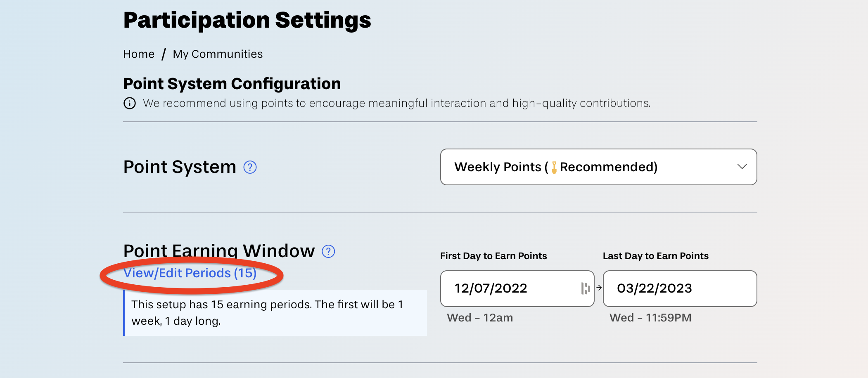The image size is (868, 378).
Task: Click the medal icon beside Recommended
Action: pyautogui.click(x=554, y=167)
